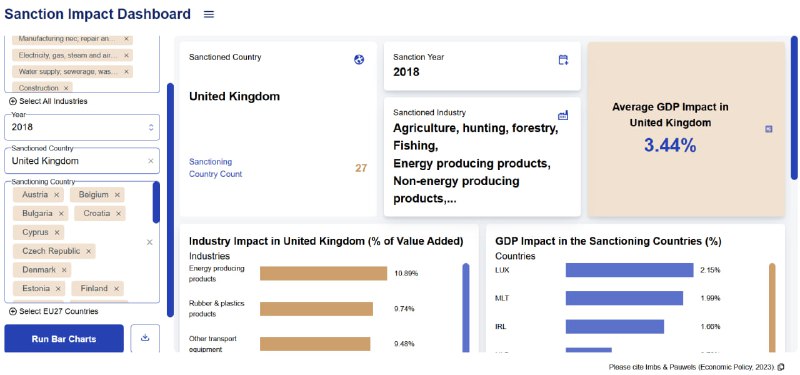This screenshot has height=375, width=800.
Task: Click the icon in Average GDP Impact card
Action: pyautogui.click(x=768, y=129)
